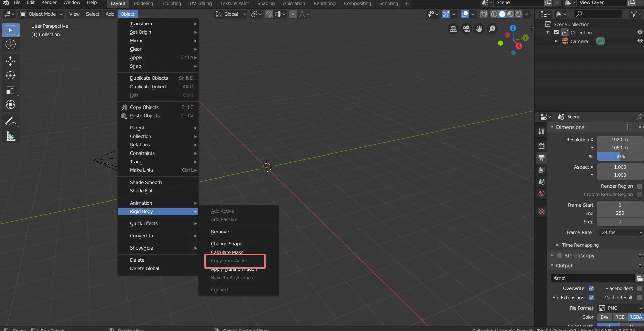Select RGB color mode

tap(620, 317)
